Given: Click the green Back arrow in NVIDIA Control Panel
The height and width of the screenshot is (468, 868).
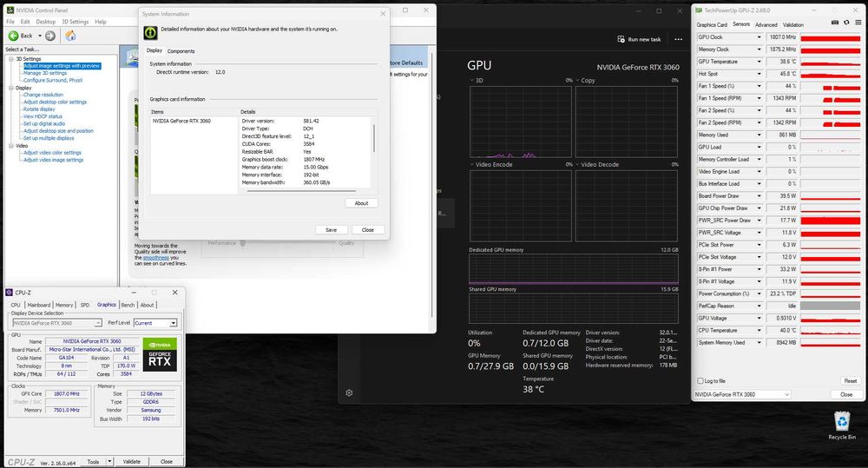Looking at the screenshot, I should (13, 36).
